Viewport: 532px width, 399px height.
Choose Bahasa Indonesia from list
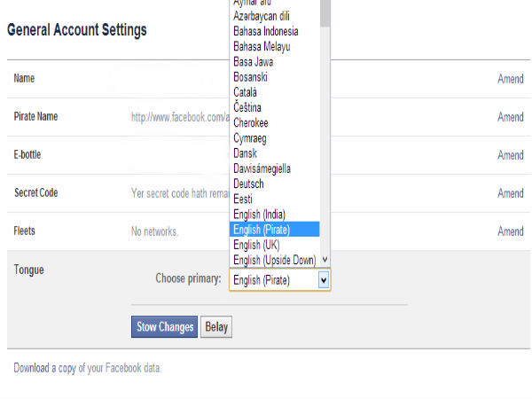267,32
